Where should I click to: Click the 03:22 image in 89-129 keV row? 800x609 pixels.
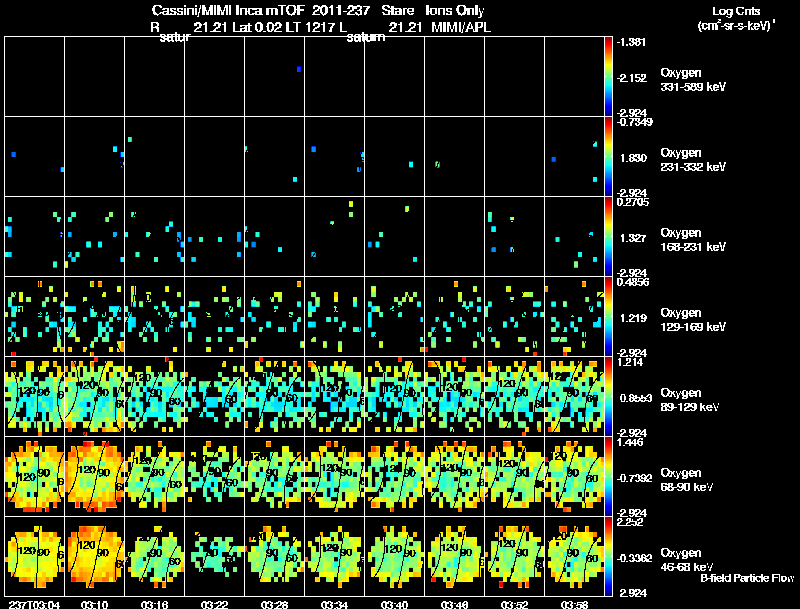(215, 396)
